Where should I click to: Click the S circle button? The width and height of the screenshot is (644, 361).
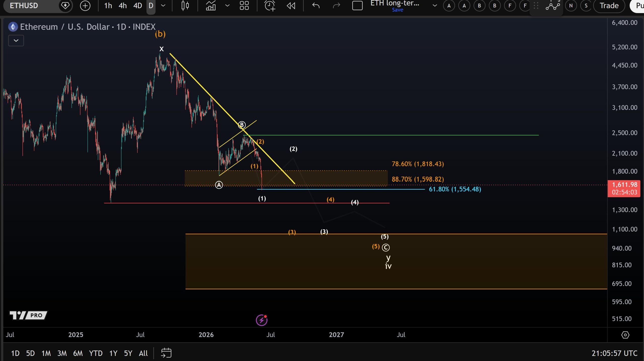pyautogui.click(x=586, y=6)
